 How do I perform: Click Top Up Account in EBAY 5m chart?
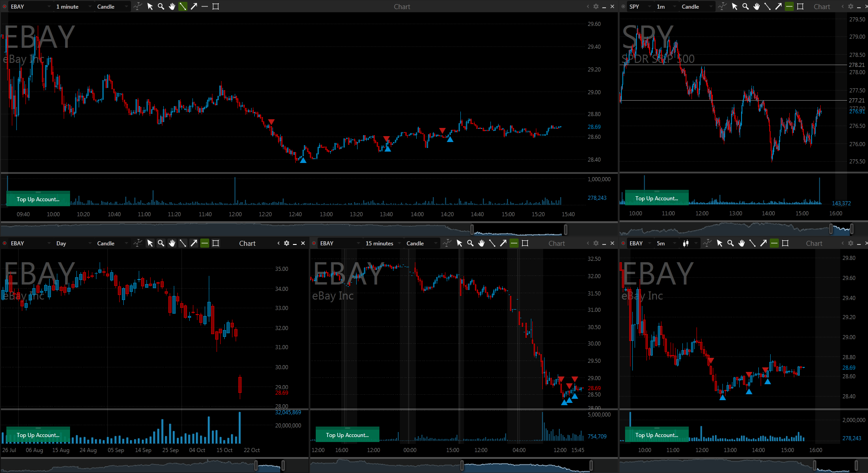pyautogui.click(x=657, y=435)
